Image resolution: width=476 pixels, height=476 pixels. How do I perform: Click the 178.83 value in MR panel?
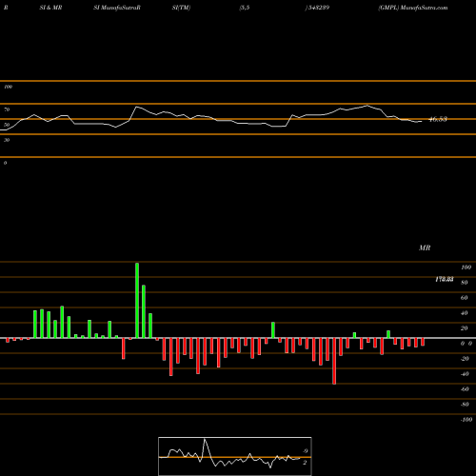(x=445, y=279)
